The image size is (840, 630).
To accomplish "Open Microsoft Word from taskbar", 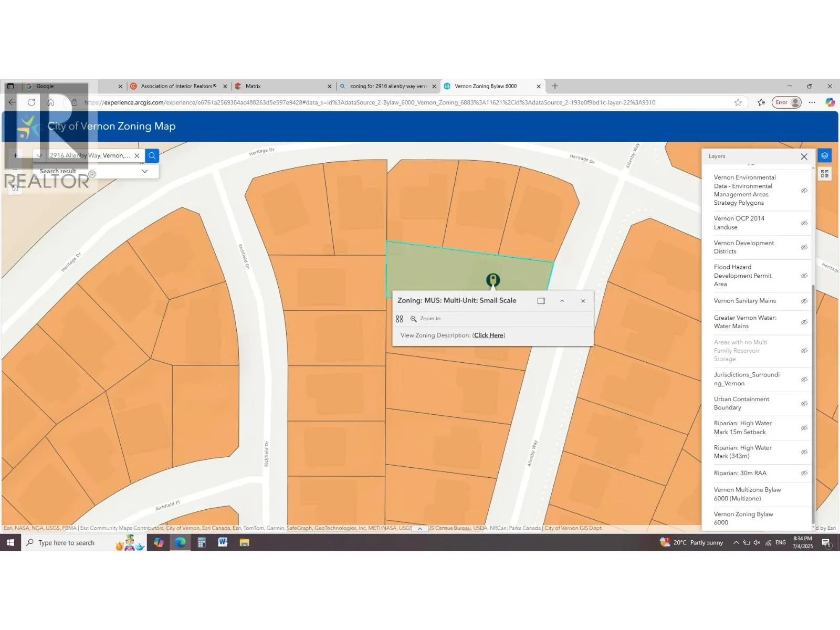I will (x=223, y=542).
